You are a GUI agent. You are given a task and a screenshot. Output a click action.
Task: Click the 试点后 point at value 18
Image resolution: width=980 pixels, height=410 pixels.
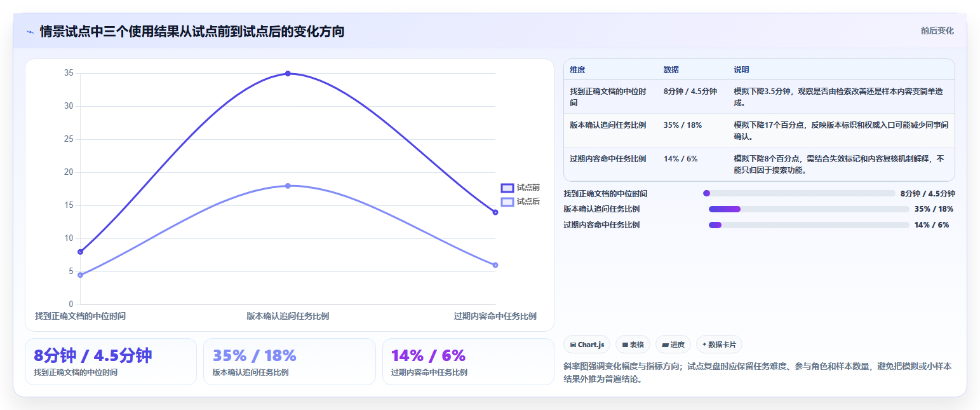point(288,186)
